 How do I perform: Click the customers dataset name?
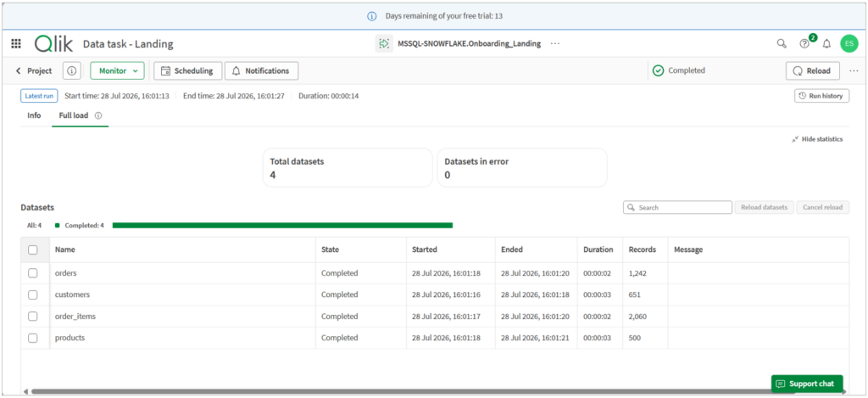[x=72, y=295]
